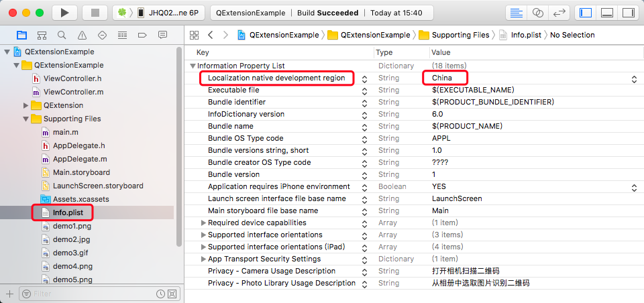Open the Debug navigator
Screen dimensions: 644x303
pyautogui.click(x=122, y=35)
